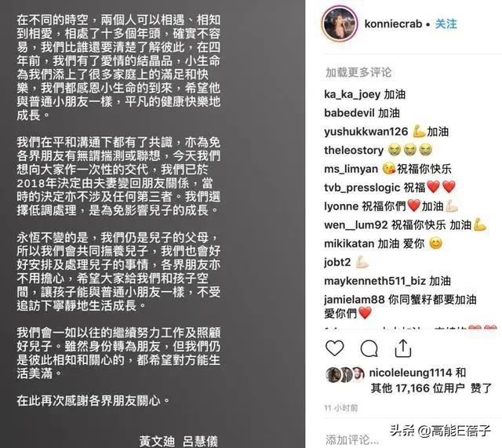Open konniecrab username link
This screenshot has width=502, height=448.
pyautogui.click(x=393, y=24)
